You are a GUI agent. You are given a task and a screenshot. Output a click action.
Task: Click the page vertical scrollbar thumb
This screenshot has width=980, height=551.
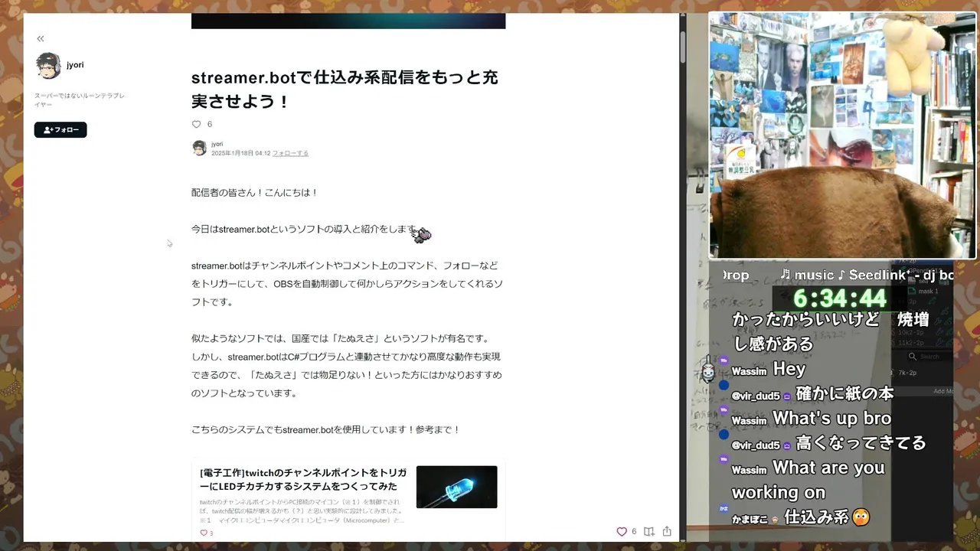(682, 47)
